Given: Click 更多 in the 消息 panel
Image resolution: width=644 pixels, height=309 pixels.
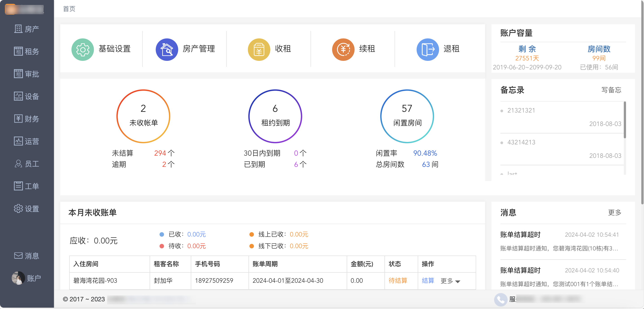Looking at the screenshot, I should 615,213.
